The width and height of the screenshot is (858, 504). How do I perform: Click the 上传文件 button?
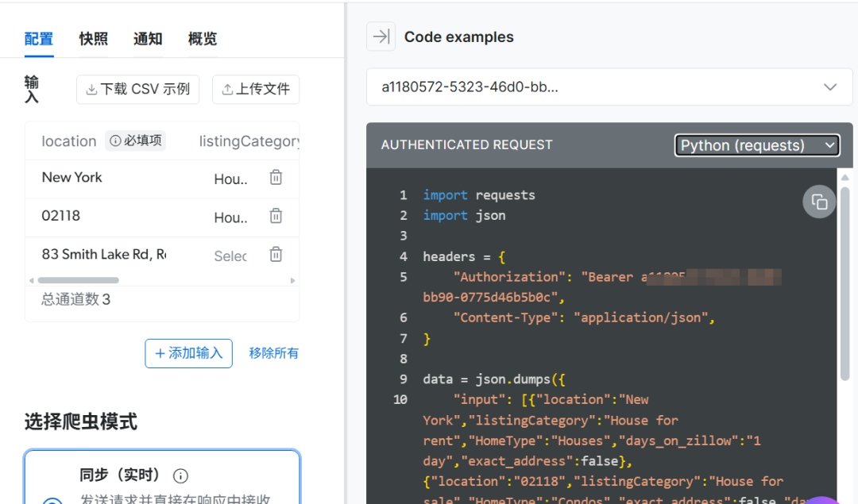point(256,89)
